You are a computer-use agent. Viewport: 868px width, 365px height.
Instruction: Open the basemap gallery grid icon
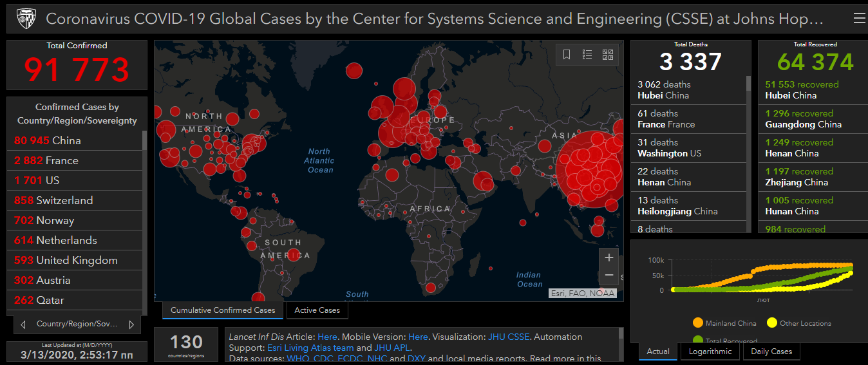pyautogui.click(x=607, y=55)
